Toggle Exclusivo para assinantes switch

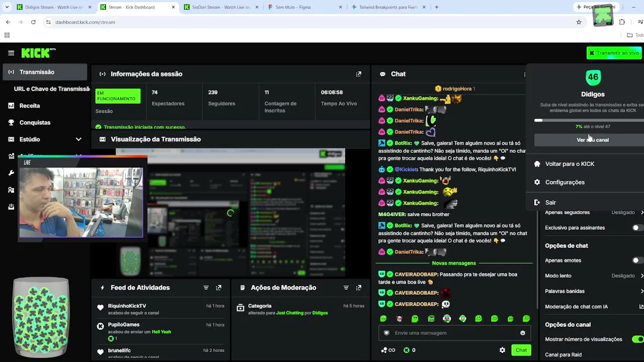pos(638,228)
